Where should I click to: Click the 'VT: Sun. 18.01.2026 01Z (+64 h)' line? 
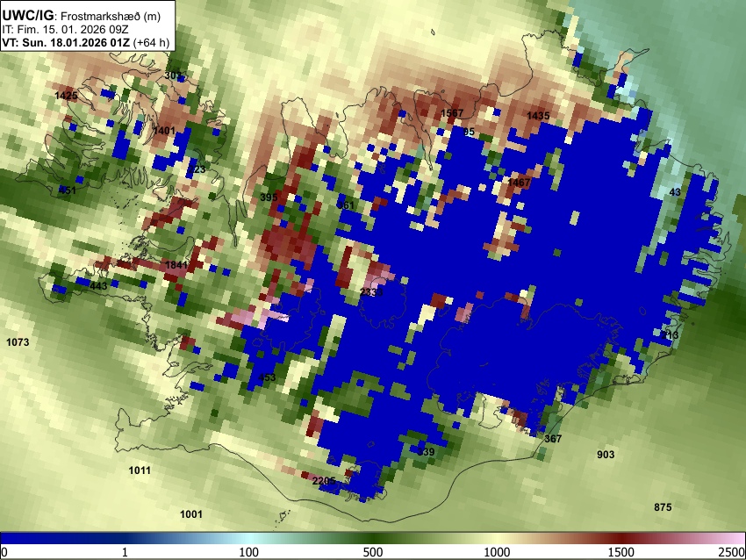(x=85, y=42)
